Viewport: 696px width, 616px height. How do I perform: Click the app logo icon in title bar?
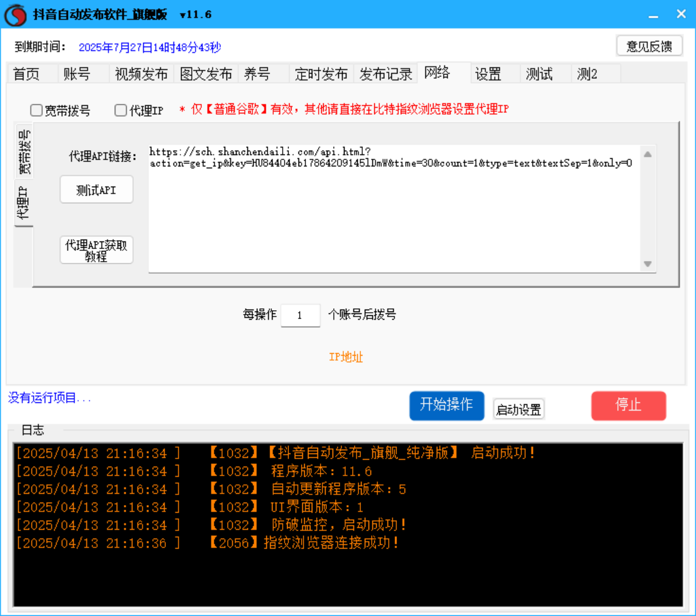[16, 15]
